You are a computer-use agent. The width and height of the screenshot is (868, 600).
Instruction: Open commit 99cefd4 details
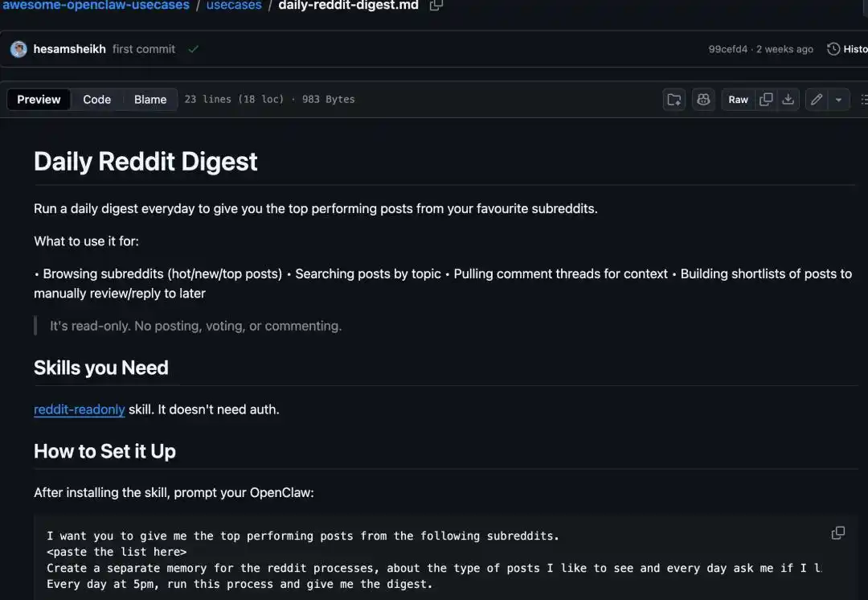click(727, 49)
